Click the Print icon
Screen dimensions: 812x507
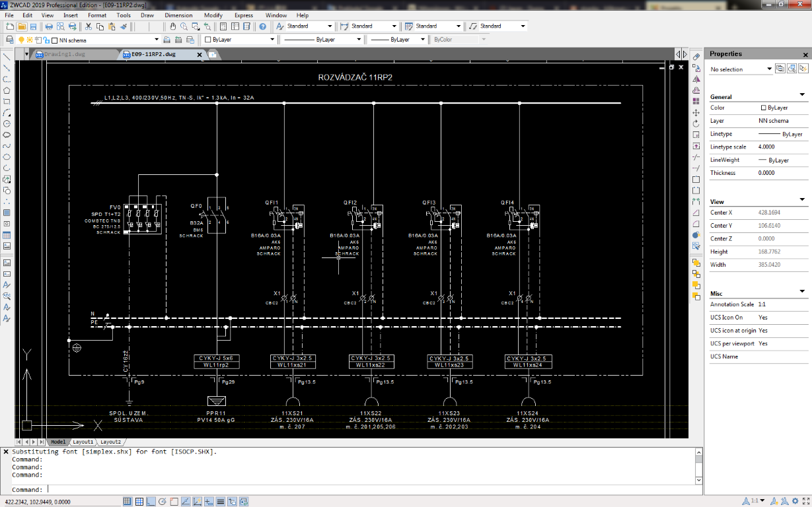click(x=49, y=26)
